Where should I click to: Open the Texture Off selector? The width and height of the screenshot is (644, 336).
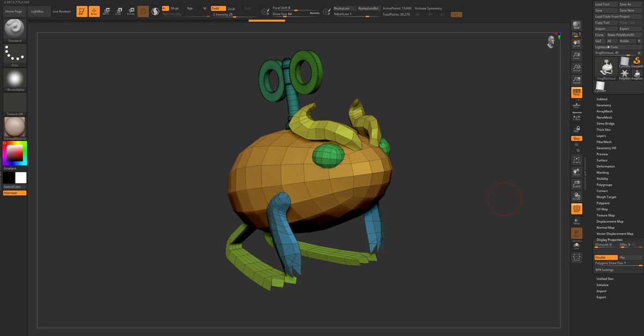point(14,104)
